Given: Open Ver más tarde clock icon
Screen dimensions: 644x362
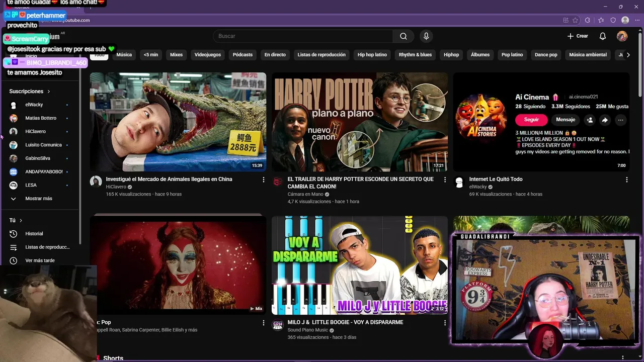Looking at the screenshot, I should point(14,260).
